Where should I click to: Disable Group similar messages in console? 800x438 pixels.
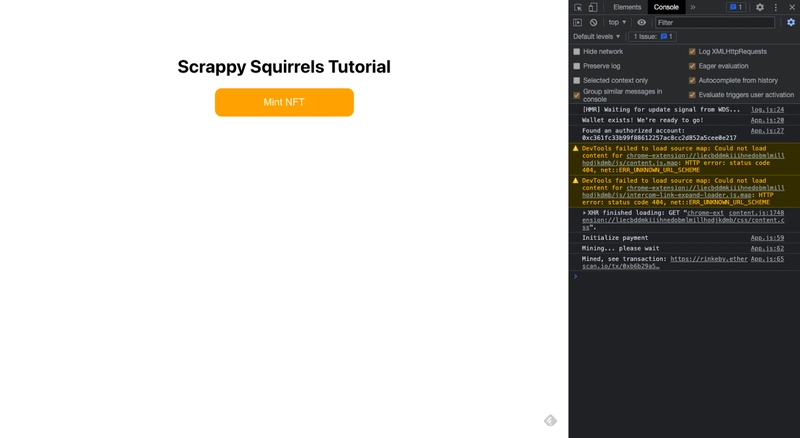pos(577,95)
